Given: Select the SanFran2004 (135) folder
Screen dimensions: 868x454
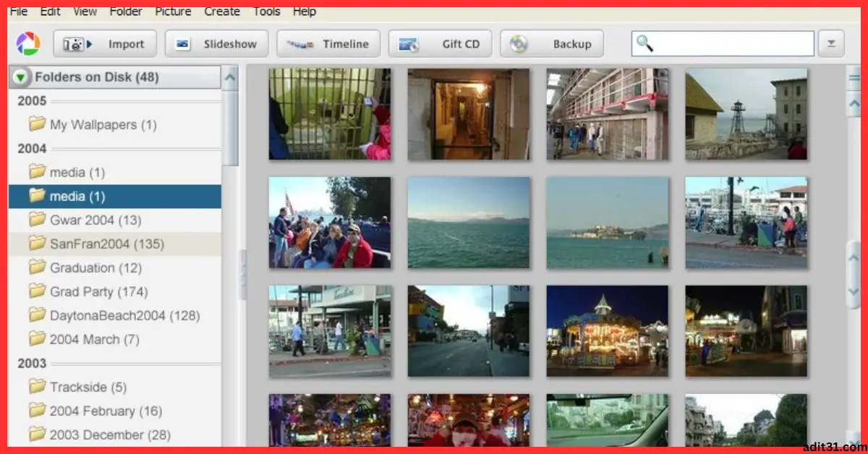Looking at the screenshot, I should (x=115, y=244).
